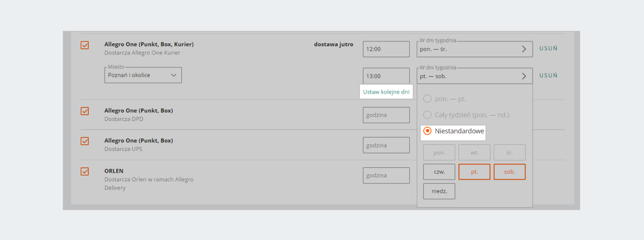Click USUŃ next to the 13:00 row

(x=548, y=76)
